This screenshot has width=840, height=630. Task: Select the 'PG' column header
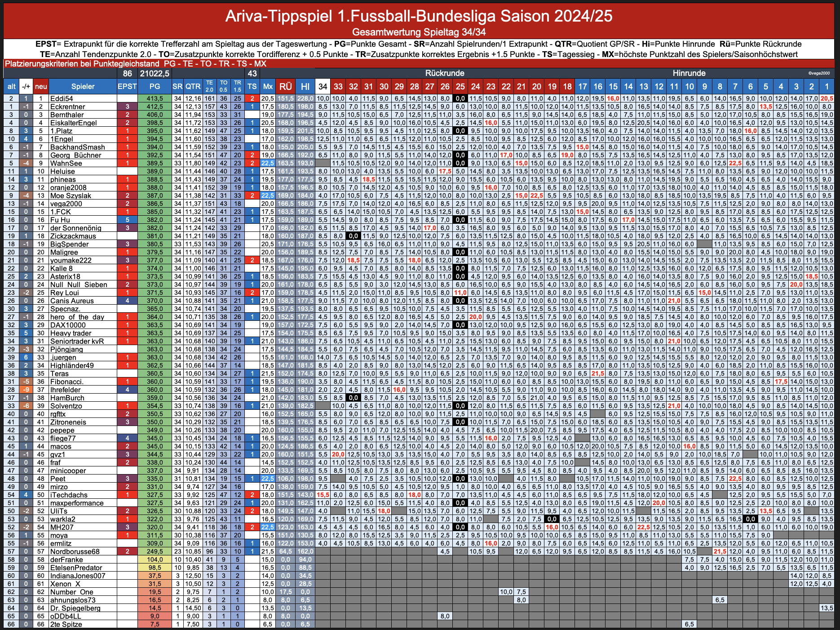pos(155,86)
